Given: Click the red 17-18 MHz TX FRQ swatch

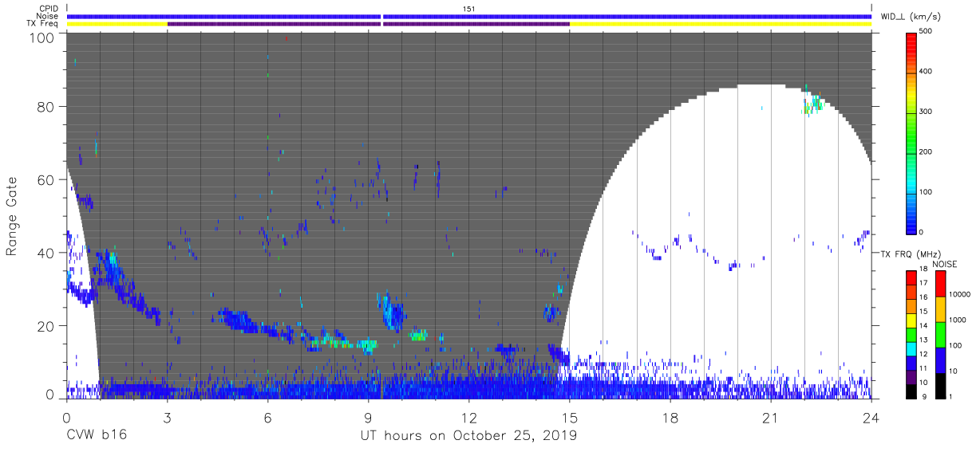Looking at the screenshot, I should pyautogui.click(x=911, y=277).
